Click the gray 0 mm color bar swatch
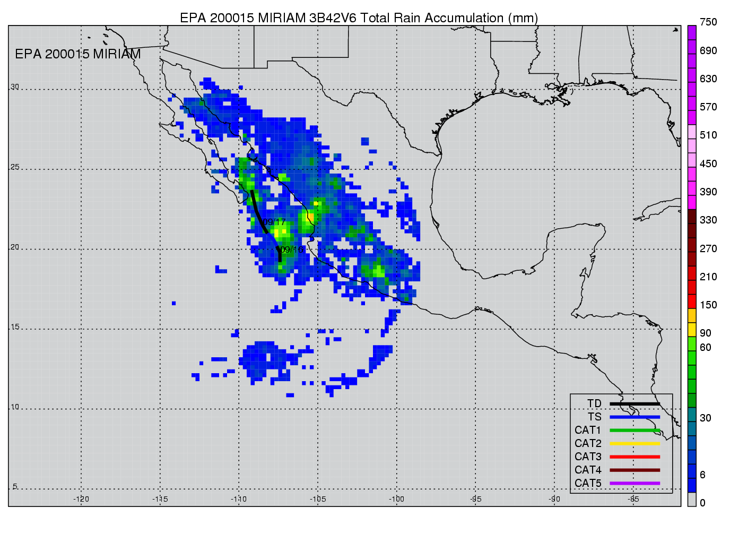756x533 pixels. click(692, 500)
